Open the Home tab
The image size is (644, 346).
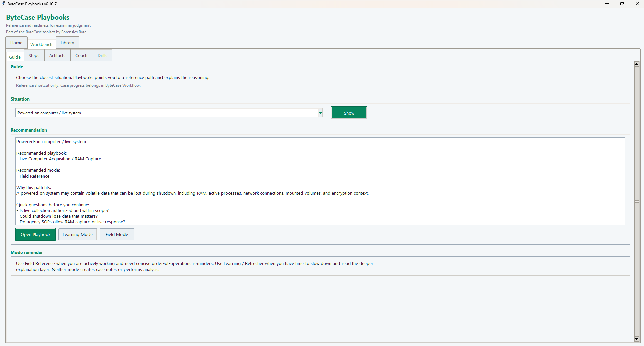tap(16, 43)
